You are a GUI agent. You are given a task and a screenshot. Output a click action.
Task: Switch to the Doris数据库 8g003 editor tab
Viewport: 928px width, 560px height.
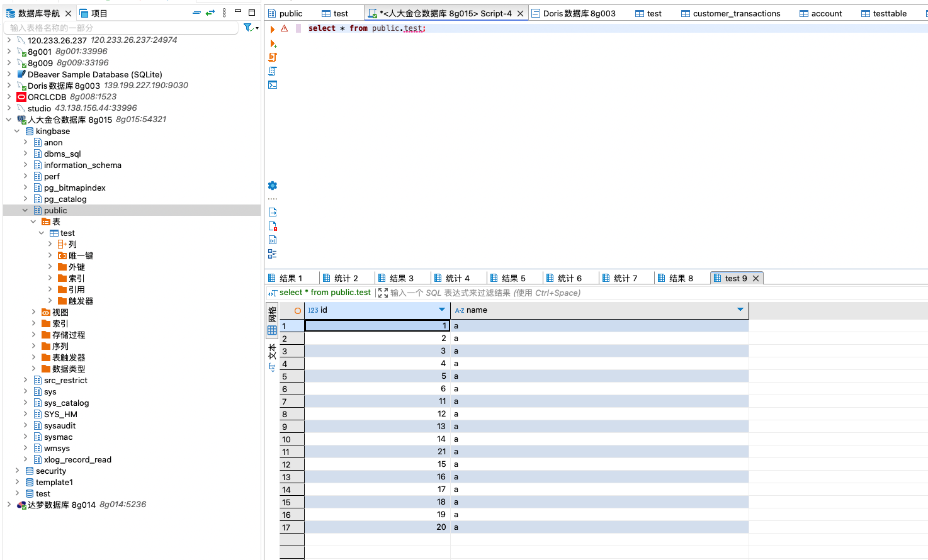[x=574, y=13]
